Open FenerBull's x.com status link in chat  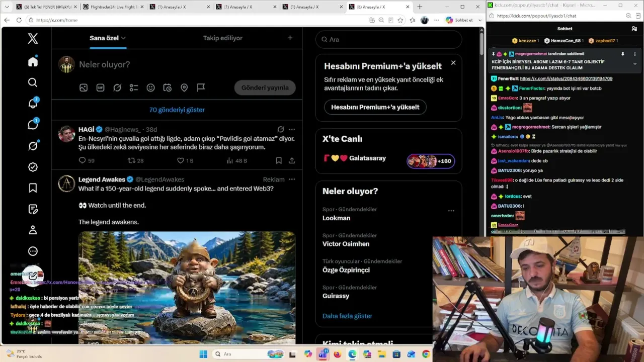pos(566,78)
